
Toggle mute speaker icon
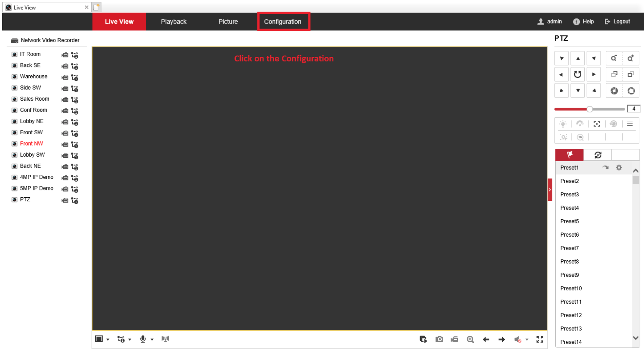[x=518, y=339]
